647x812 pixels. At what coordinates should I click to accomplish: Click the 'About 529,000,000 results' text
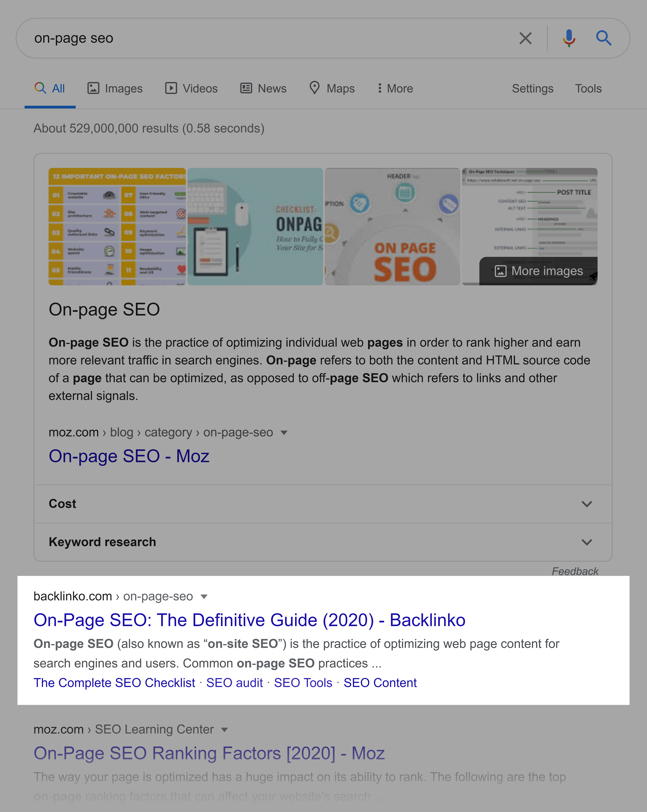pyautogui.click(x=149, y=128)
